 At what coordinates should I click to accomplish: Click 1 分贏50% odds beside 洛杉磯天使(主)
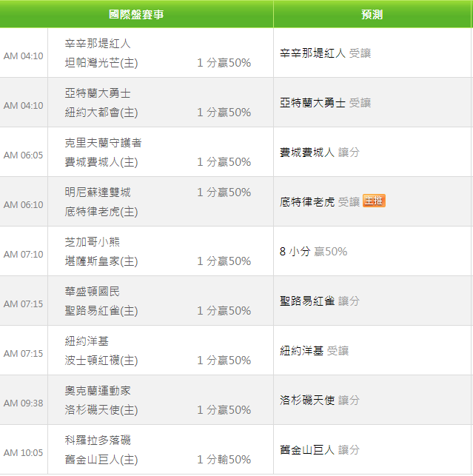point(224,410)
